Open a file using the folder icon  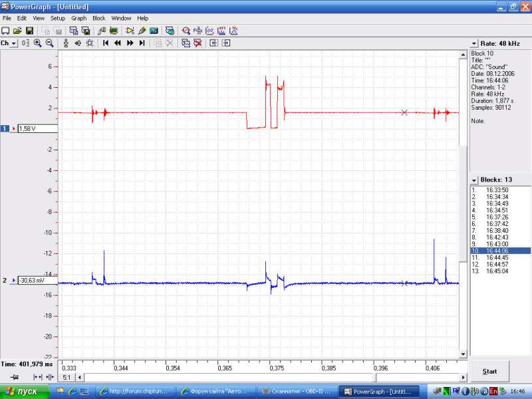click(x=17, y=31)
